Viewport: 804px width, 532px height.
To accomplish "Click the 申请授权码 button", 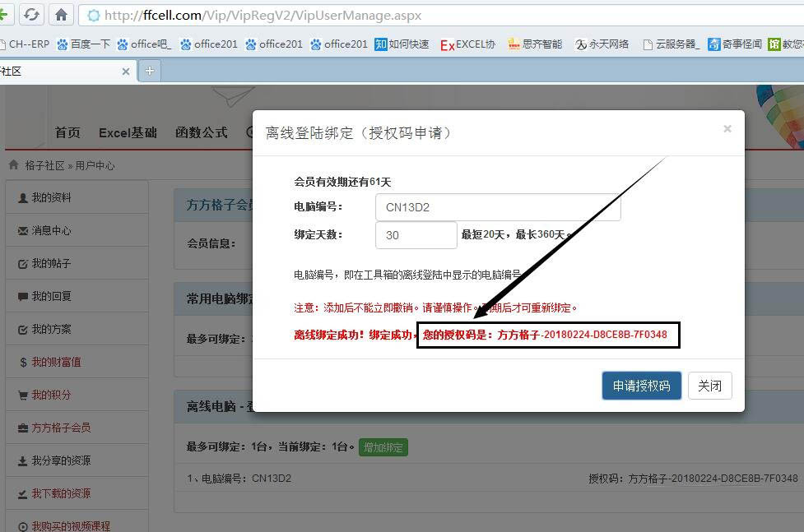I will point(641,386).
